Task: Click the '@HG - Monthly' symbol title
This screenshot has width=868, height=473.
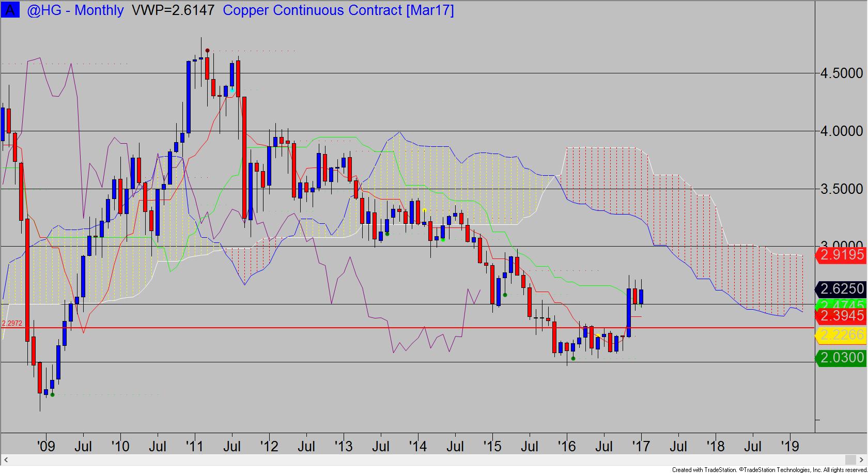Action: [x=75, y=10]
